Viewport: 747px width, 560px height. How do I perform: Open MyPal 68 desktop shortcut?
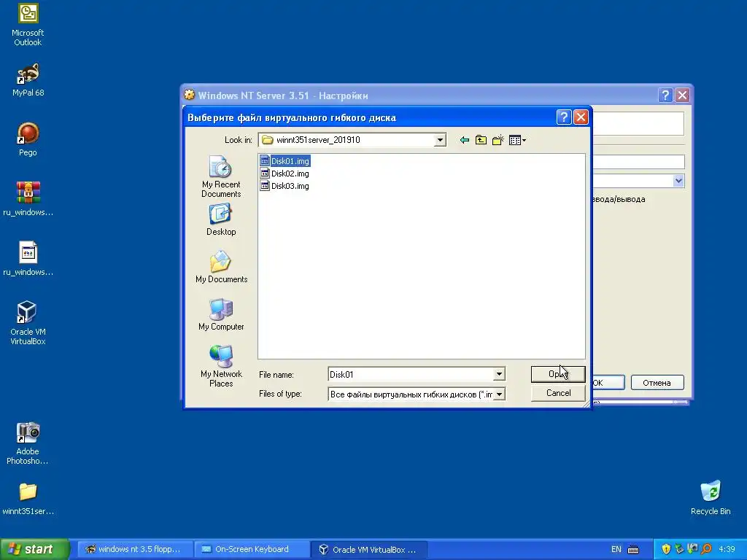(x=28, y=80)
